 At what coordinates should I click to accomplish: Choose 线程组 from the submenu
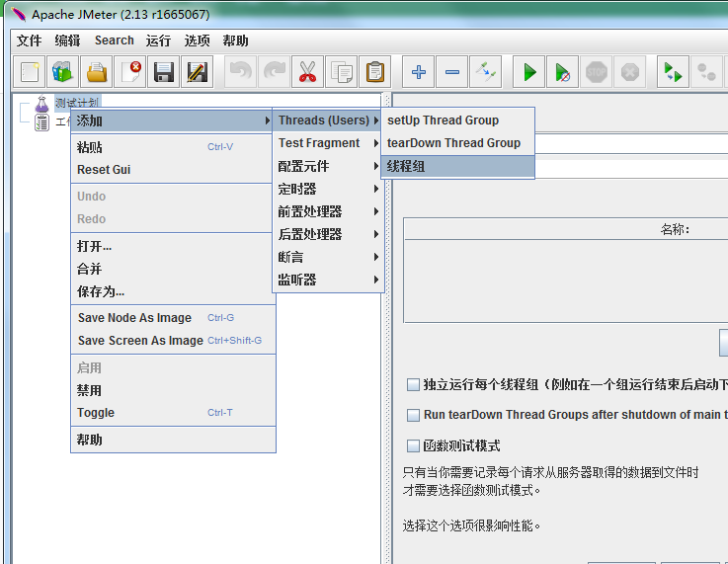pos(457,166)
